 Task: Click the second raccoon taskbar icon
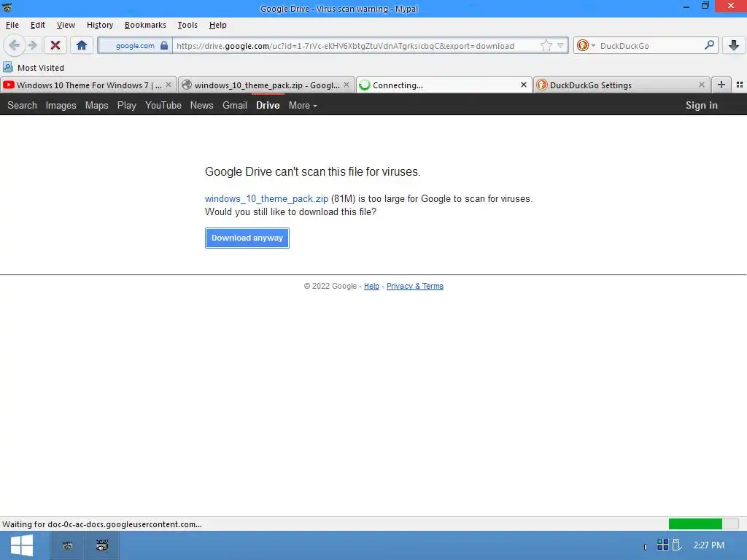pos(102,545)
